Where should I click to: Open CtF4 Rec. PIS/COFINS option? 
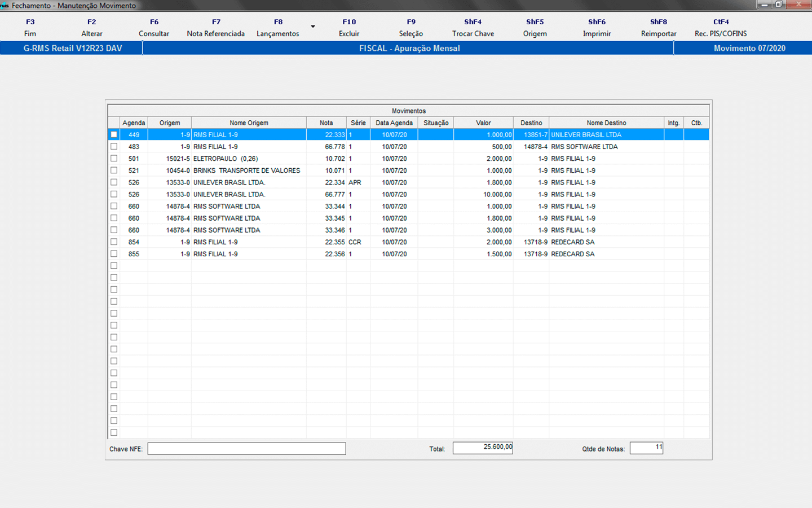(721, 28)
